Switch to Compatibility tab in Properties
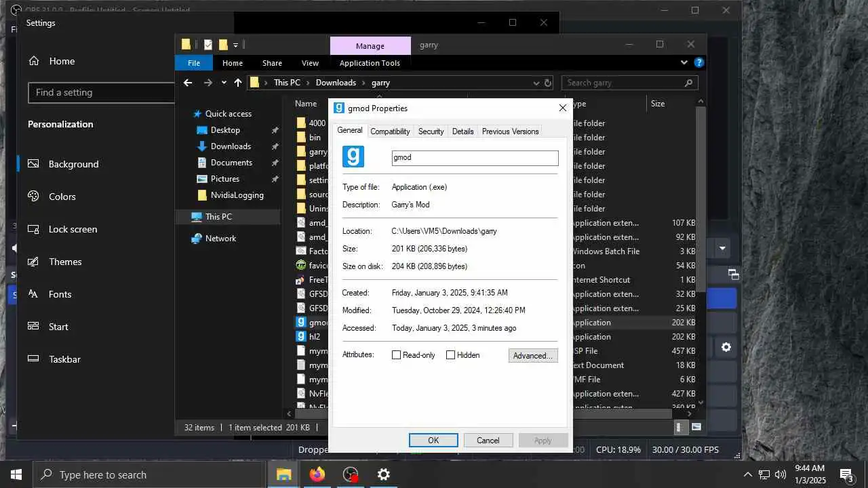 [390, 131]
